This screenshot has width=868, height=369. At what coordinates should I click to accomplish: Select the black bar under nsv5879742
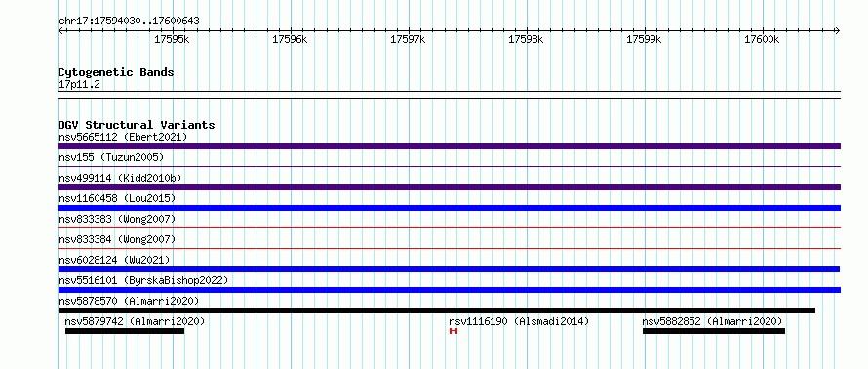point(125,331)
